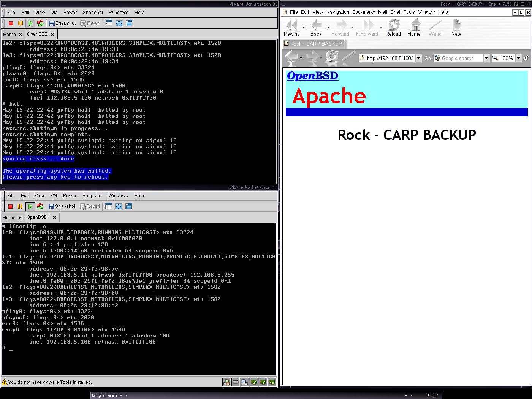The height and width of the screenshot is (399, 532).
Task: Click the last green network adapter status icon
Action: click(272, 382)
